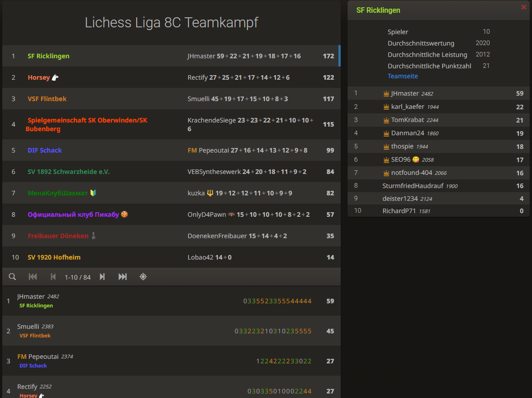Select VSF Flintbek team
Image resolution: width=532 pixels, height=398 pixels.
(47, 99)
